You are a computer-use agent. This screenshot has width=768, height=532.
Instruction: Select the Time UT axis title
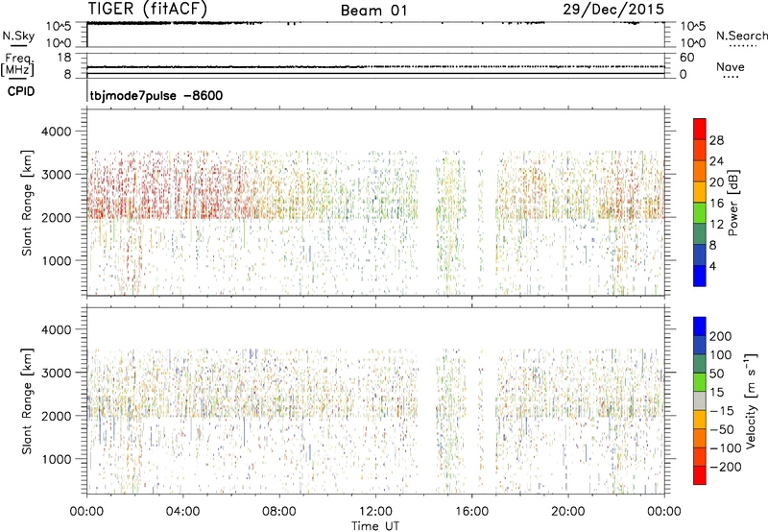click(375, 526)
